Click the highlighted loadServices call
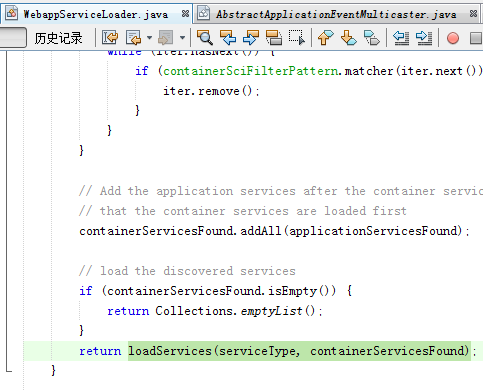The image size is (483, 390). tap(299, 351)
